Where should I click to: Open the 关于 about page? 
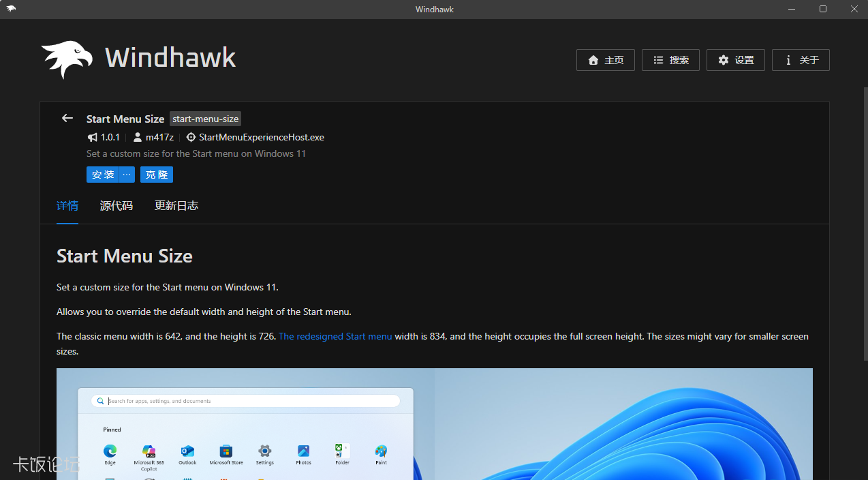click(x=801, y=60)
